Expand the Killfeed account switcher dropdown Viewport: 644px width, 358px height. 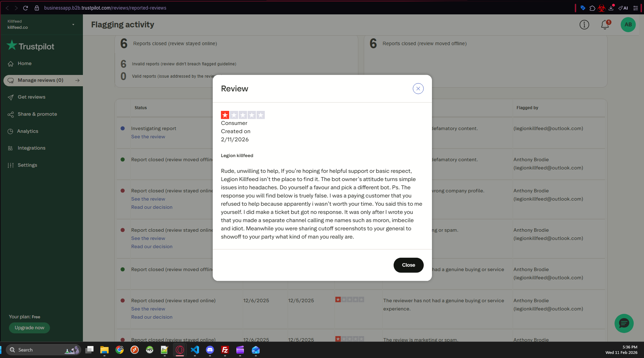tap(73, 25)
